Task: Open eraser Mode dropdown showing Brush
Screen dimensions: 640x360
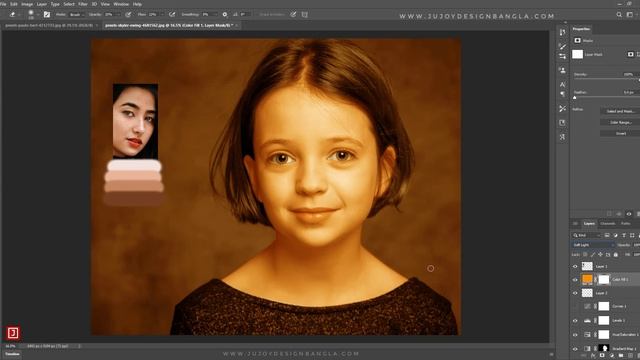Action: point(76,14)
